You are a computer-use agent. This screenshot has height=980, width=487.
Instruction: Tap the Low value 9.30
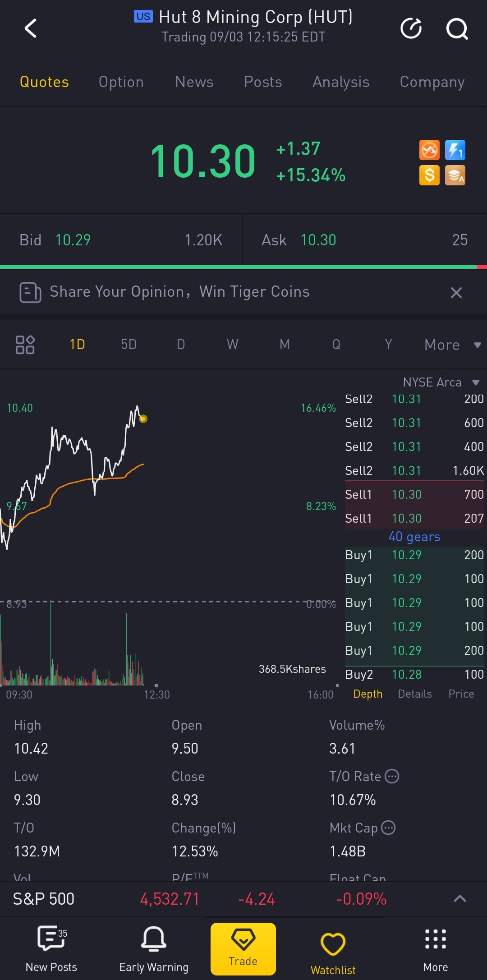coord(27,800)
